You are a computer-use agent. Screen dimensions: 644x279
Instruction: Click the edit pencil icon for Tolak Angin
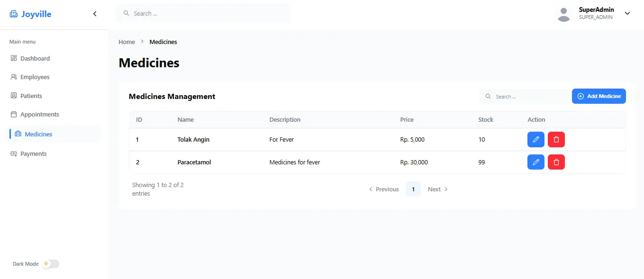[535, 140]
